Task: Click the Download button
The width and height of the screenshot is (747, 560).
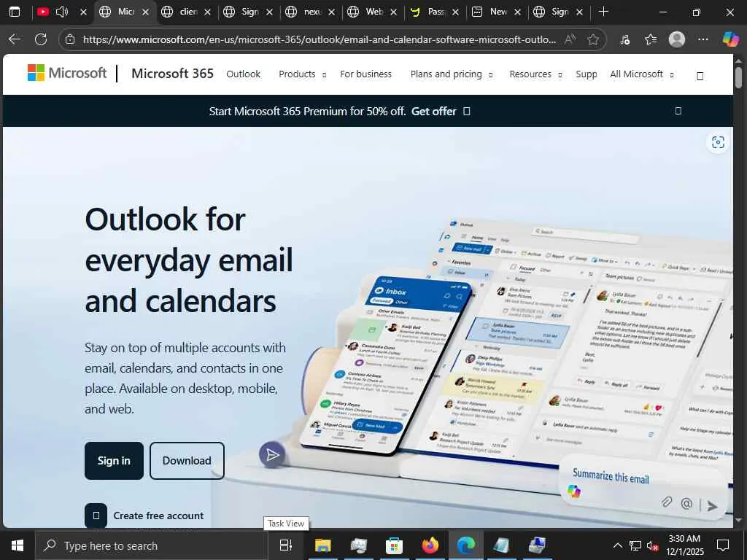Action: tap(187, 461)
